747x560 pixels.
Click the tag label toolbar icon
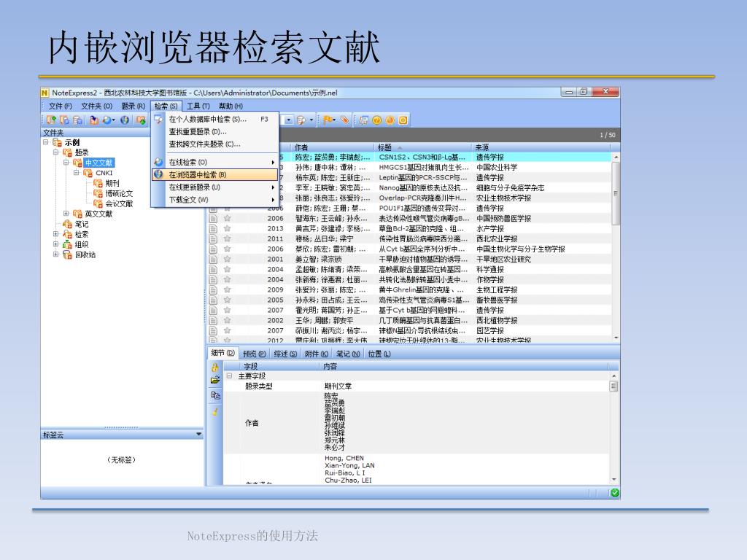tap(345, 120)
